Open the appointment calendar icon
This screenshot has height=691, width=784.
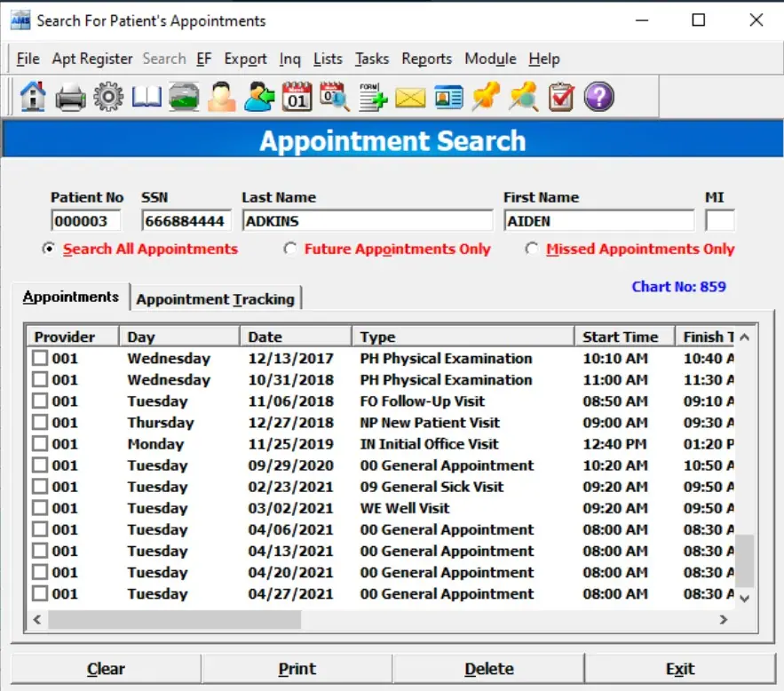[297, 97]
